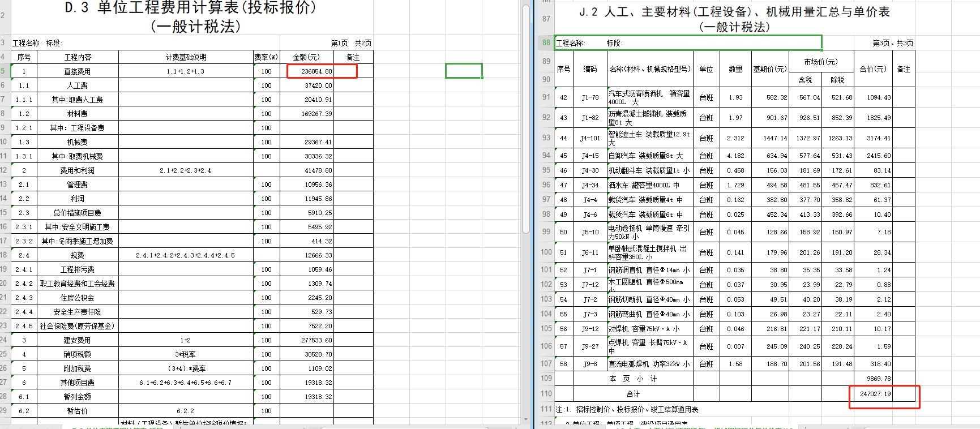Click the 单卧轴式混凝土搅拌机 cell
The height and width of the screenshot is (429, 980).
(650, 252)
